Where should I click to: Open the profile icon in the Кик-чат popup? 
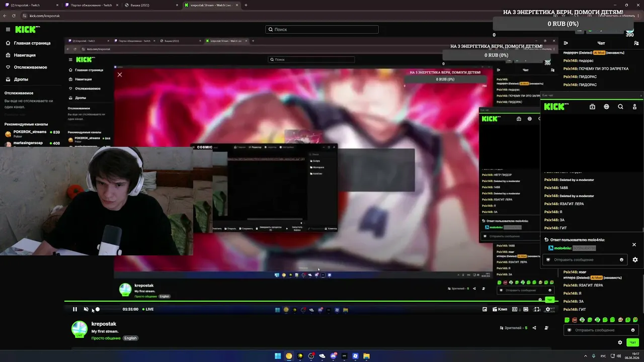coord(634,107)
